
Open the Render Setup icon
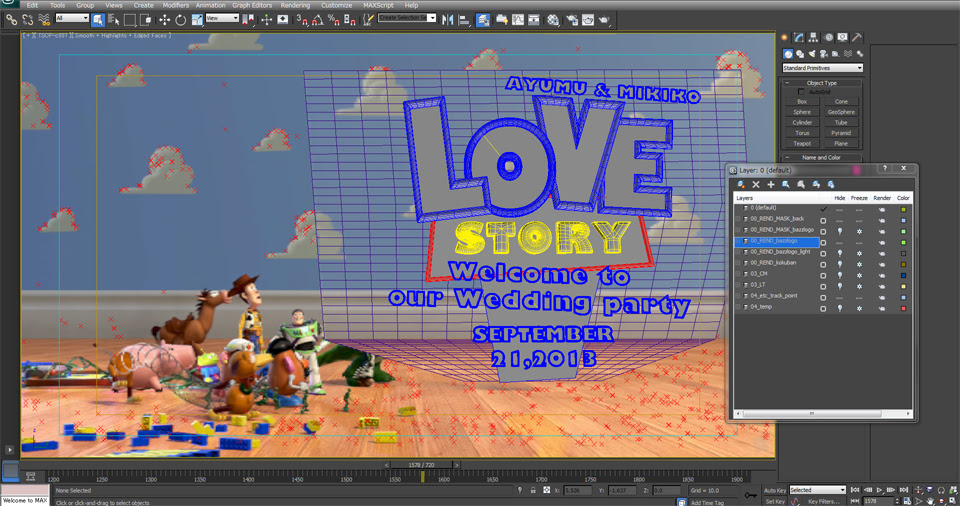pos(572,20)
